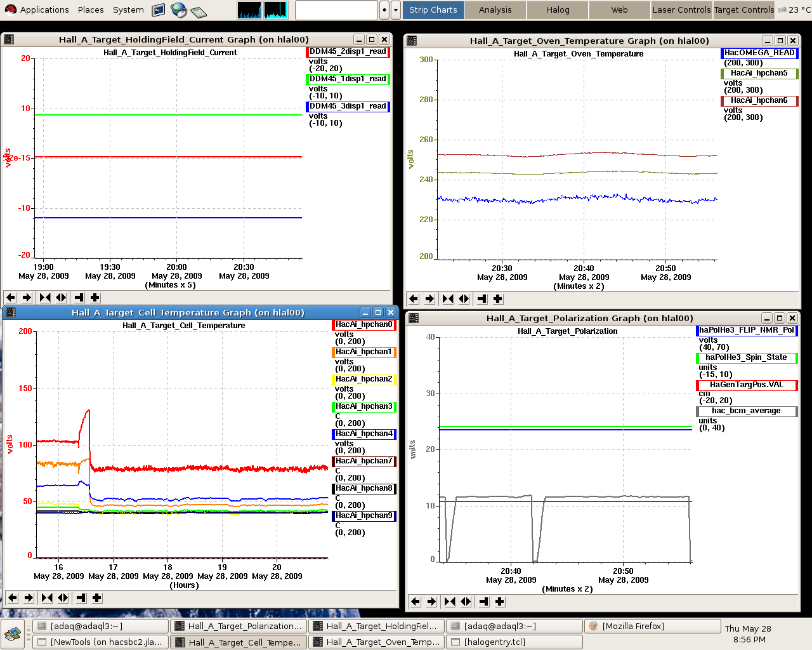Screen dimensions: 812x650
Task: Click the Target Controls panel button
Action: point(744,10)
